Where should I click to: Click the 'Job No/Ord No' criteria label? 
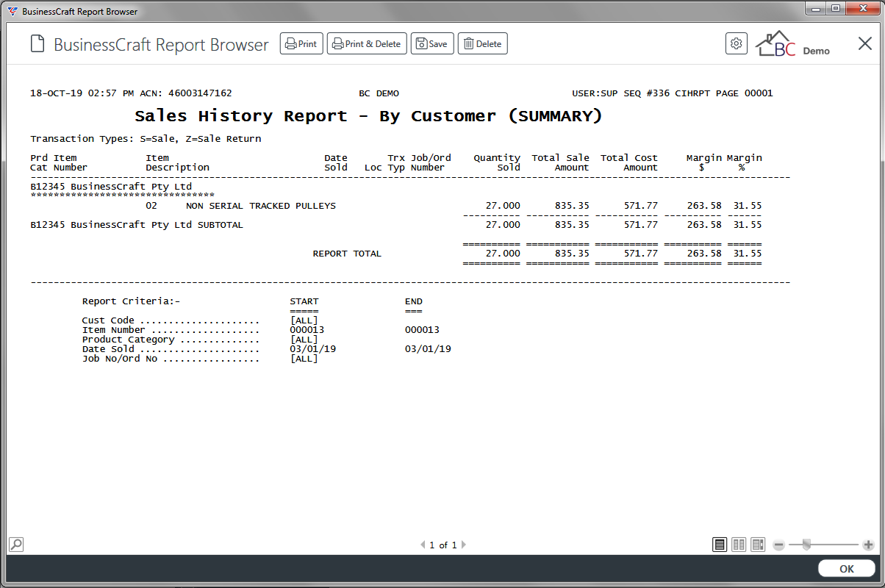coord(120,359)
